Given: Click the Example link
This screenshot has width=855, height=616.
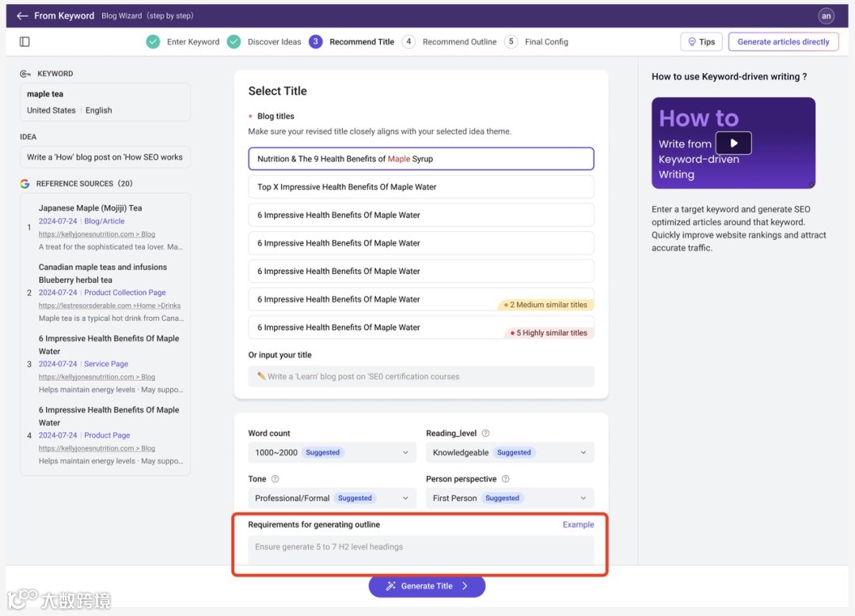Looking at the screenshot, I should [x=578, y=524].
